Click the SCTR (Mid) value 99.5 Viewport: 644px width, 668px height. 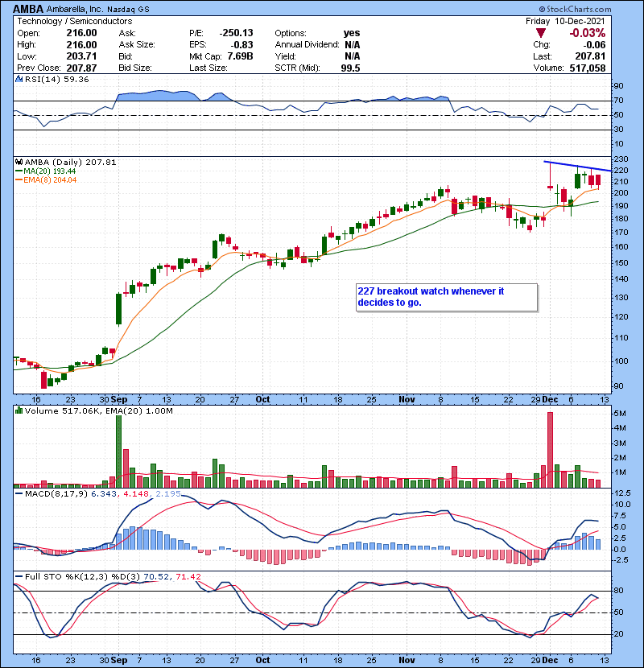(x=353, y=69)
